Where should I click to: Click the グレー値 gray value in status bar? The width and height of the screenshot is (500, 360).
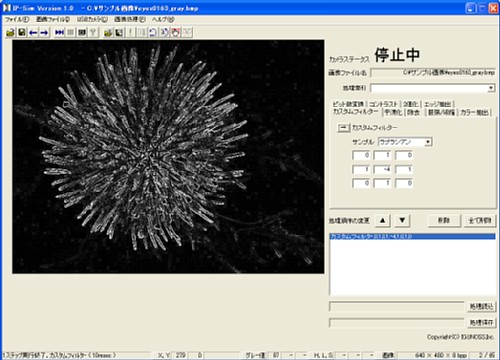[x=276, y=355]
